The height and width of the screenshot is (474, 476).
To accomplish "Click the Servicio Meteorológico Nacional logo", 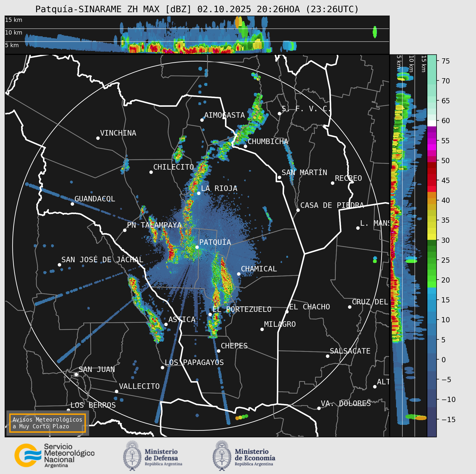I will tap(54, 456).
